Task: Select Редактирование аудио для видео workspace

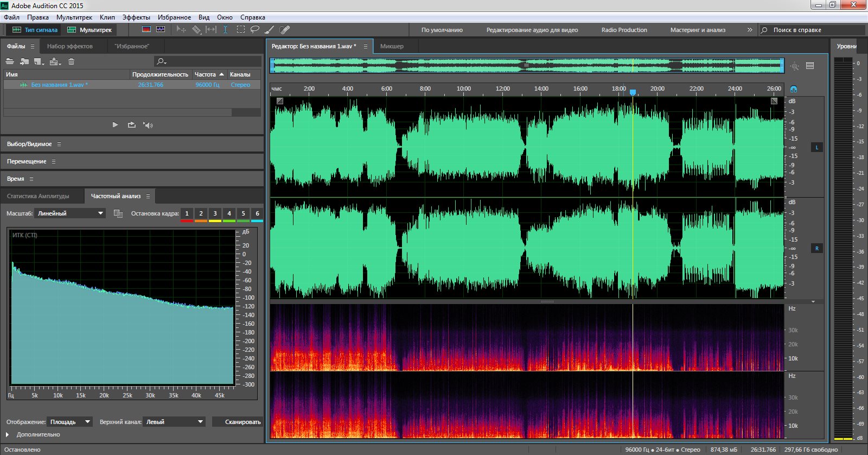Action: pyautogui.click(x=532, y=30)
